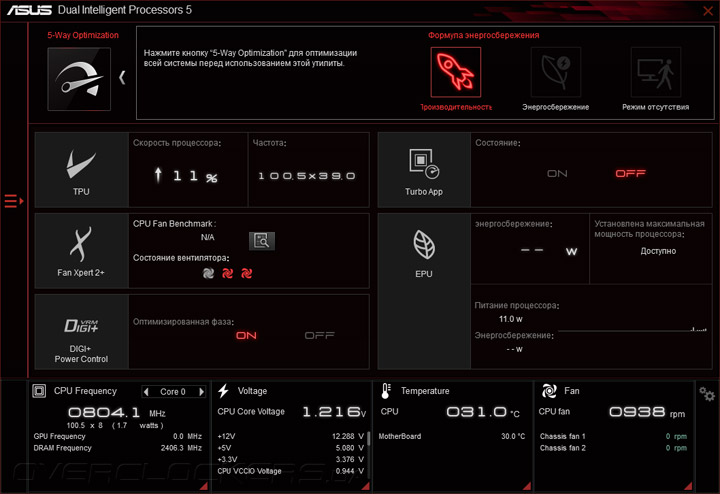This screenshot has width=720, height=494.
Task: Expand the Fan panel corner triangle
Action: (688, 486)
